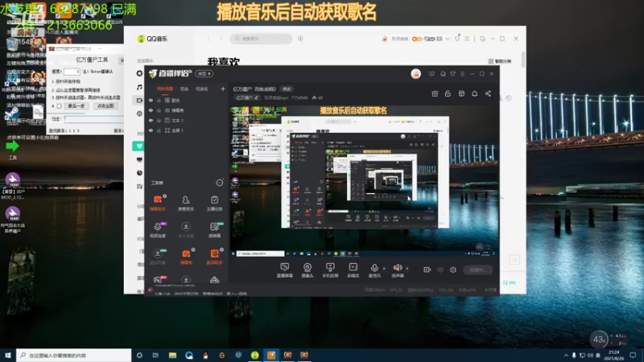Viewport: 644px width, 362px height.
Task: Click the 点我全图 button
Action: pos(105,106)
